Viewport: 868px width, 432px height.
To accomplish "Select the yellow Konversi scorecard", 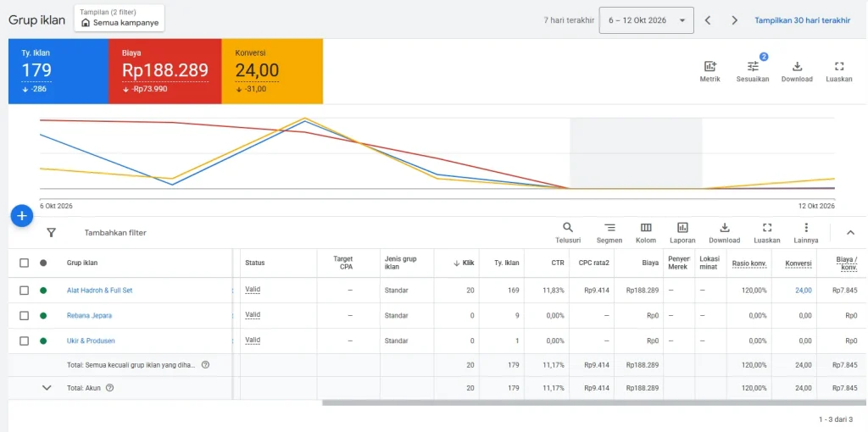I will (272, 71).
